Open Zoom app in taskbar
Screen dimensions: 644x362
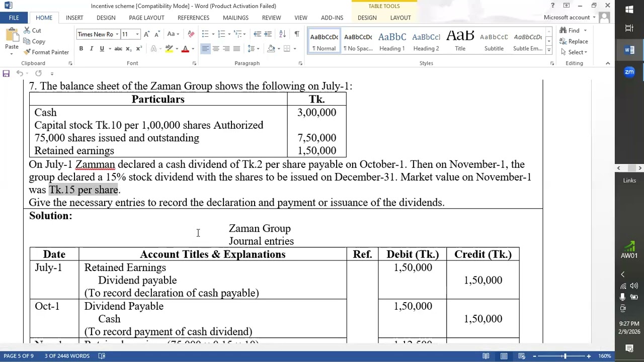click(629, 72)
